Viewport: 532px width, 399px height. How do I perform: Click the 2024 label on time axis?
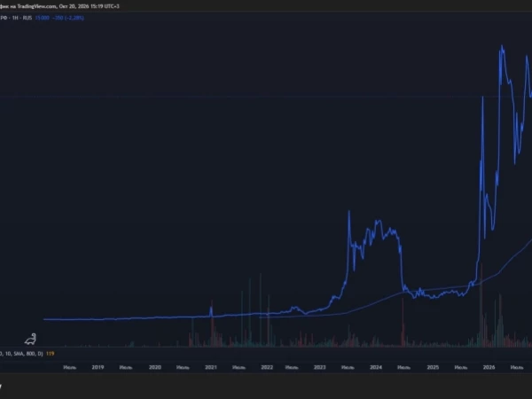click(376, 367)
